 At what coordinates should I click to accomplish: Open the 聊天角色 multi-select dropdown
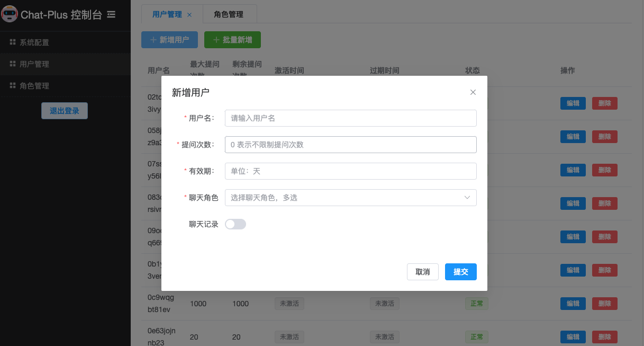point(350,197)
